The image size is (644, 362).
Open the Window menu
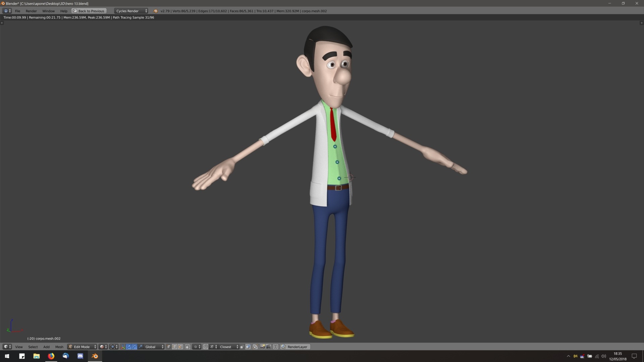(48, 11)
